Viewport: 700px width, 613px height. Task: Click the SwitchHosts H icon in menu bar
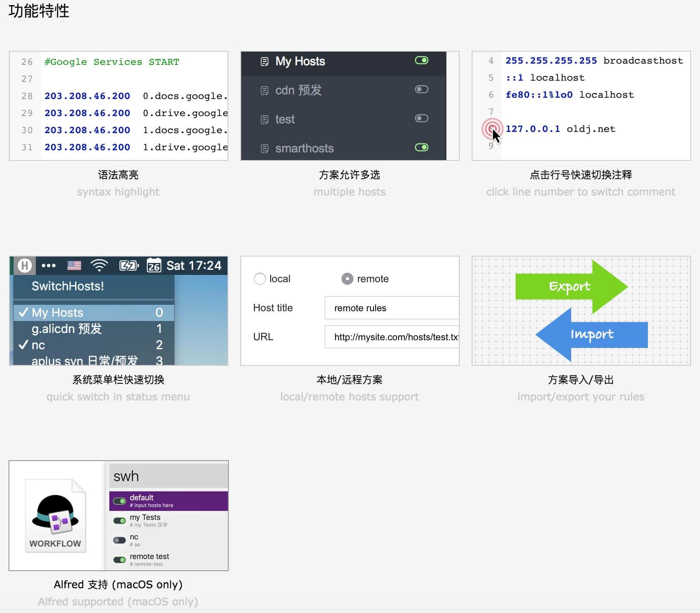25,266
